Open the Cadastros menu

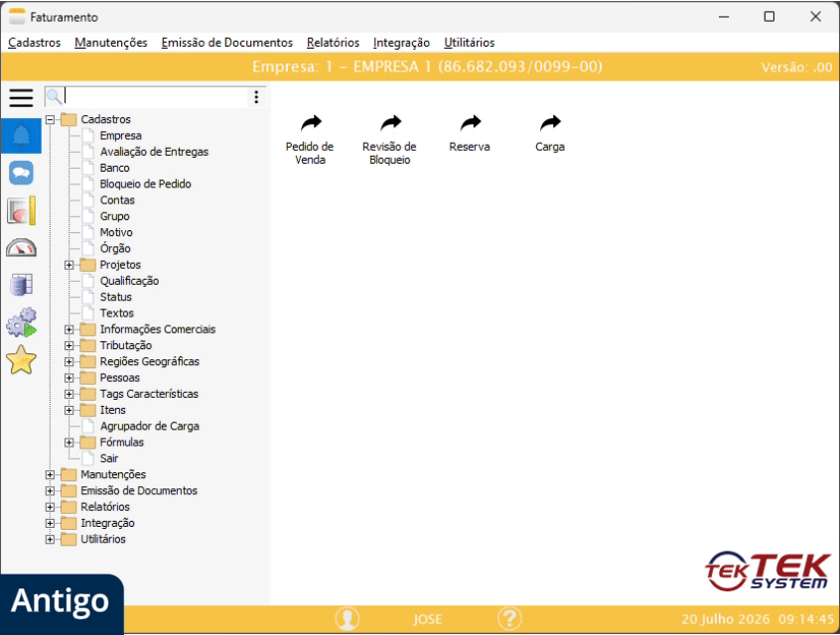coord(35,43)
